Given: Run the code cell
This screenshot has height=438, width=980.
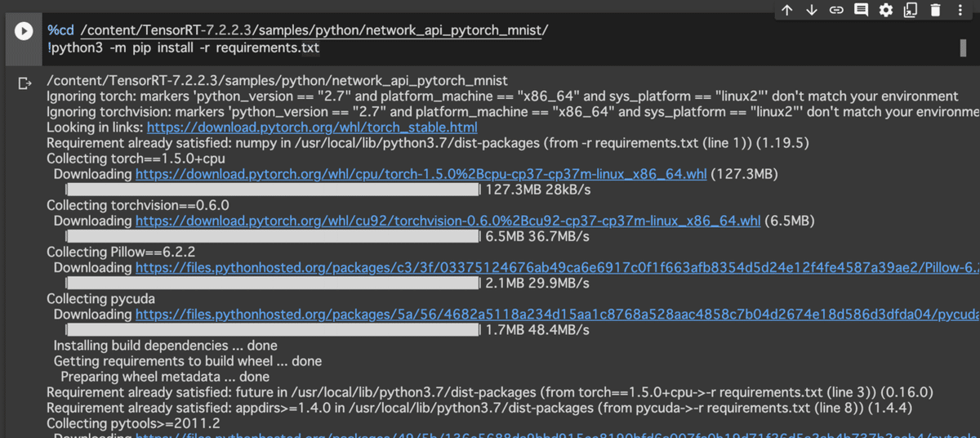Looking at the screenshot, I should pos(24,31).
